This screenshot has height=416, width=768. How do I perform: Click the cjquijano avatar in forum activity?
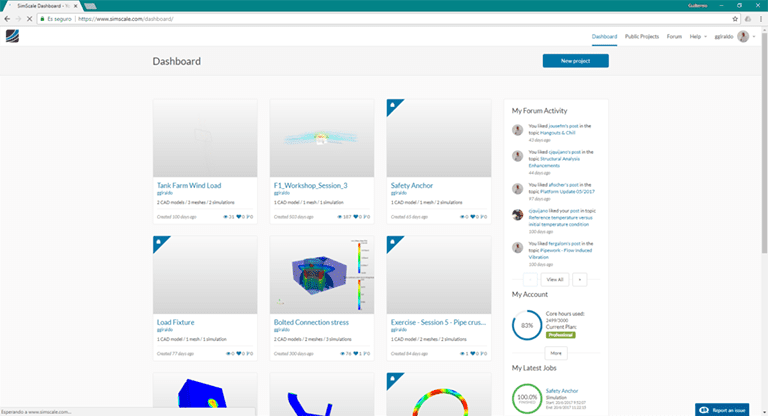pyautogui.click(x=518, y=215)
